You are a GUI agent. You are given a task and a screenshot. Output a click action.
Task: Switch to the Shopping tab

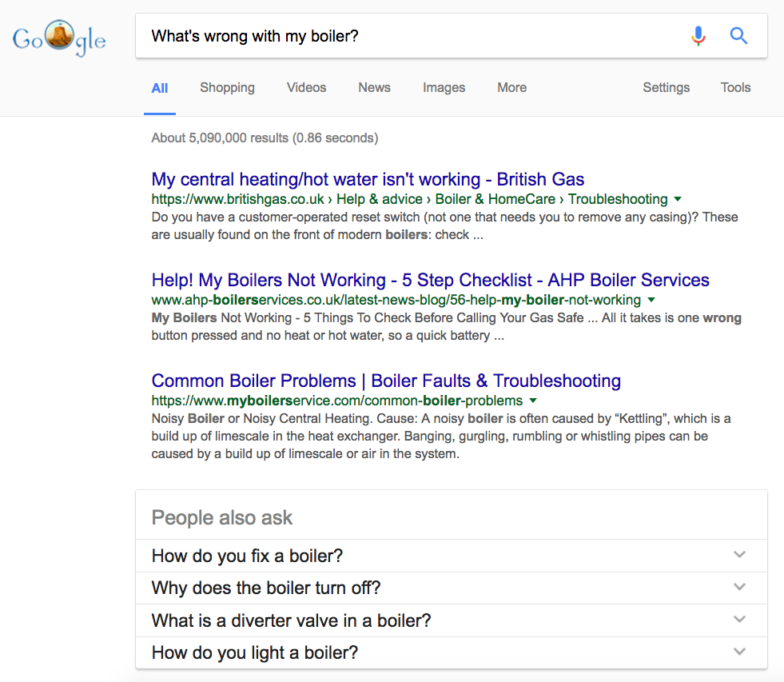(x=227, y=88)
